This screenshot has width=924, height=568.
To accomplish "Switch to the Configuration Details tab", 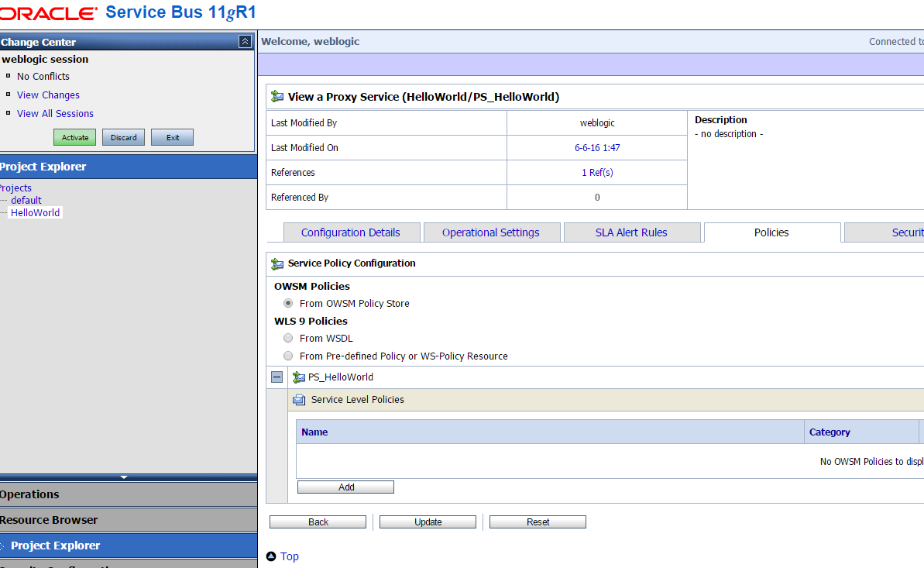I will pyautogui.click(x=351, y=232).
